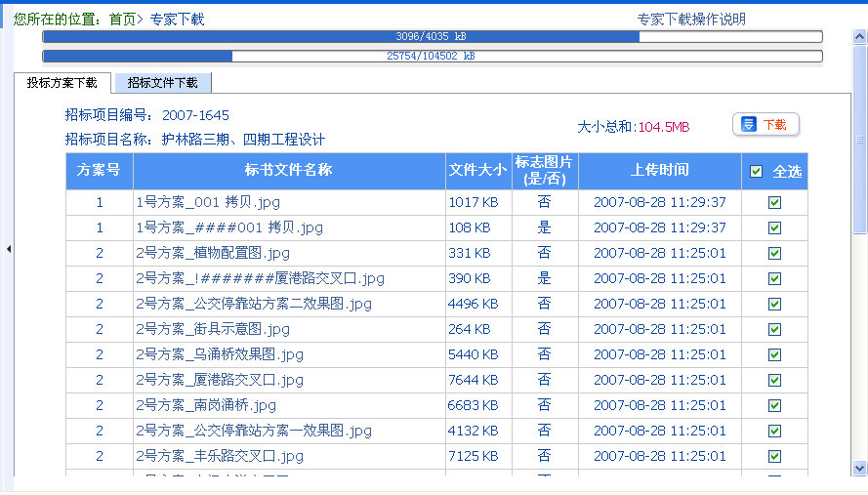The width and height of the screenshot is (868, 495).
Task: Switch to the 投标方案下载 tab
Action: click(62, 83)
